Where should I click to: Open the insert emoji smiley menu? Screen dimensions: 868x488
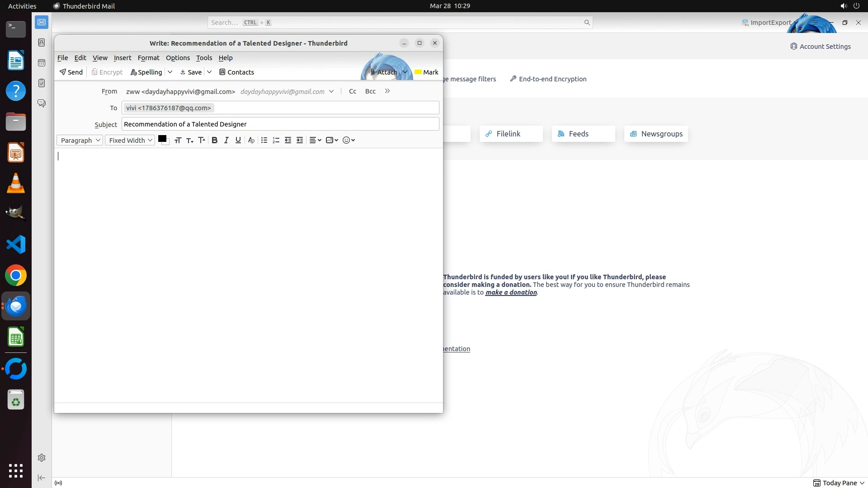pos(349,140)
